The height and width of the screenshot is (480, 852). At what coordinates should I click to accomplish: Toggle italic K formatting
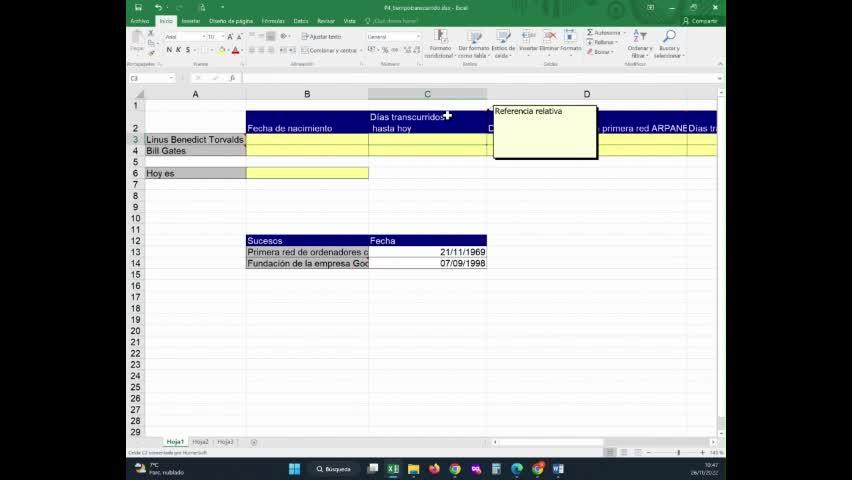coord(178,50)
